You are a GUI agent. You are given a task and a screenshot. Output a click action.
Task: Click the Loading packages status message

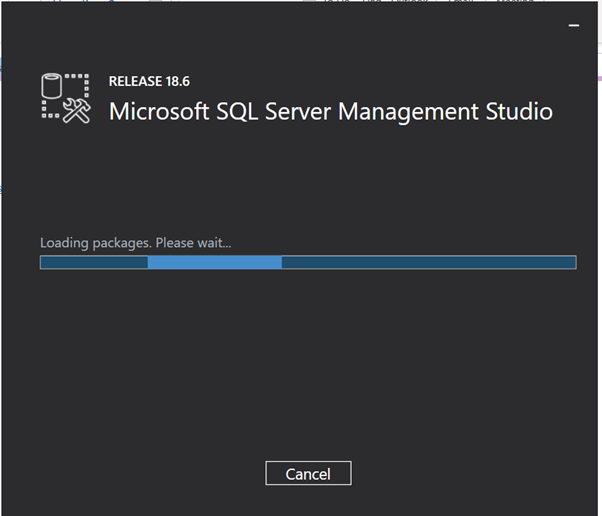[x=90, y=243]
